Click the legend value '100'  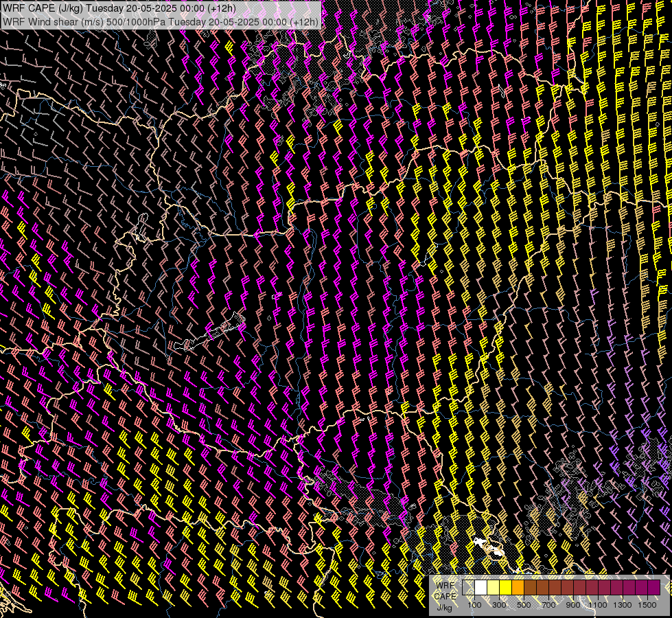coord(474,605)
